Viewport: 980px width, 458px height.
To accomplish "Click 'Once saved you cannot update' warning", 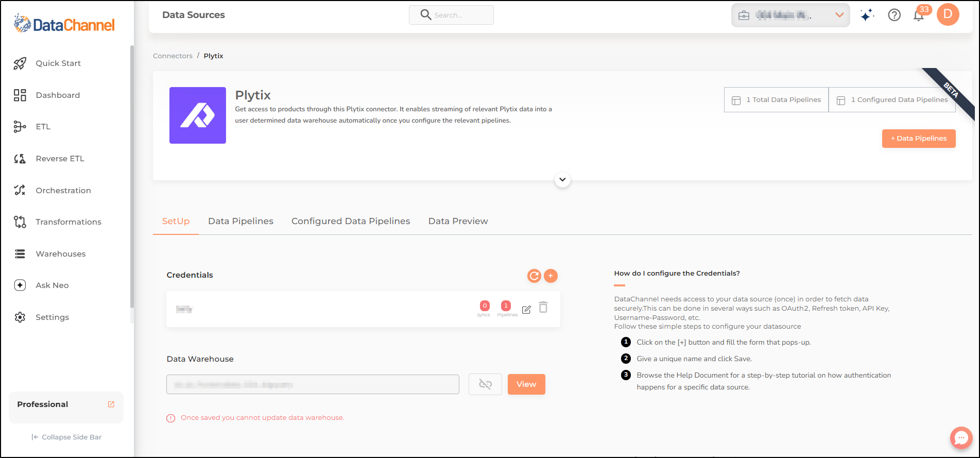I will pyautogui.click(x=262, y=418).
